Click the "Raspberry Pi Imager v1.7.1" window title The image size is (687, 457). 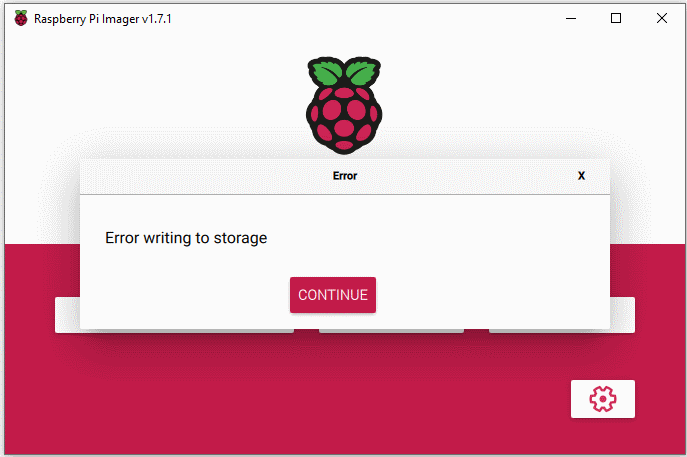click(103, 19)
